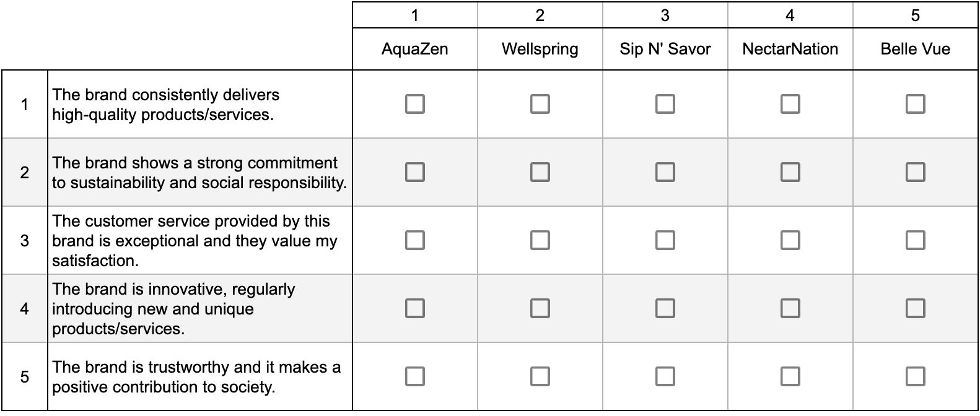Viewport: 980px width, 416px height.
Task: Check AquaZen for high-quality products statement
Action: [x=414, y=104]
